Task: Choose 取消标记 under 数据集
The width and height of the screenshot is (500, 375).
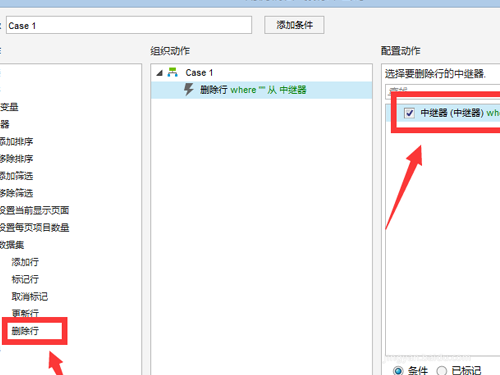Action: [30, 297]
